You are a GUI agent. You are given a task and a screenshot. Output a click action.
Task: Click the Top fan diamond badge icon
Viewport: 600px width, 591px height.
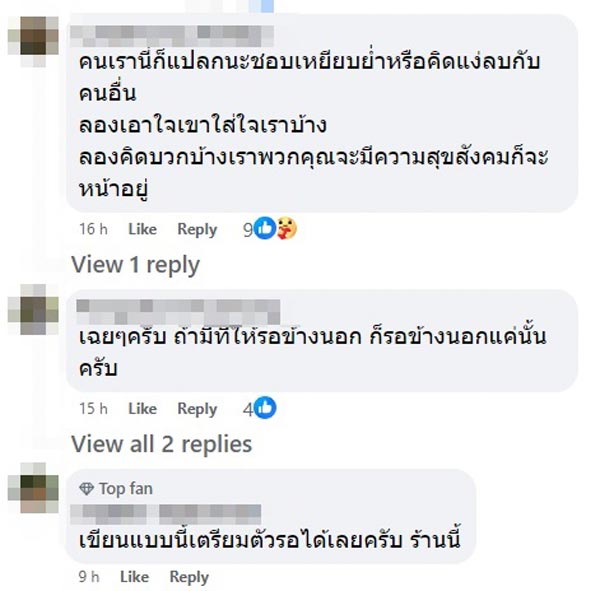click(x=86, y=488)
